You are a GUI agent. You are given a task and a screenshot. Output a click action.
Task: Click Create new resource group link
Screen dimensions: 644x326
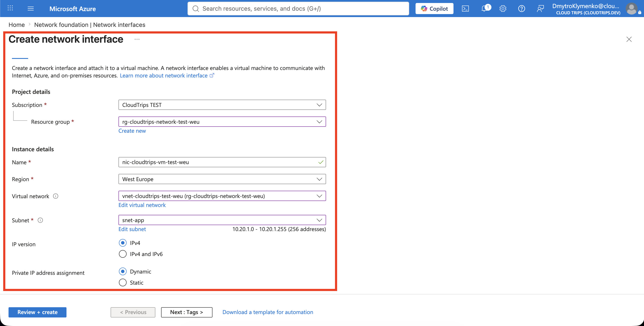pos(132,131)
